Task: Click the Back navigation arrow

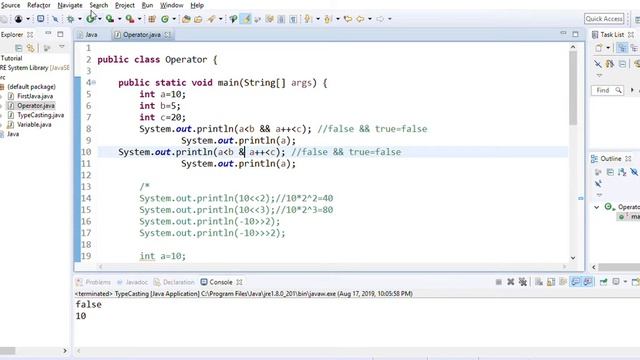Action: click(x=360, y=19)
